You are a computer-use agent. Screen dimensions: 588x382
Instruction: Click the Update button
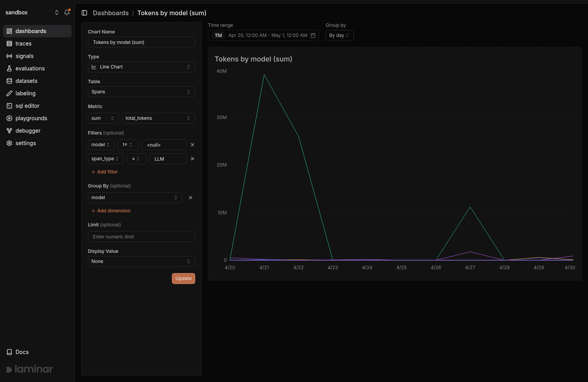(x=184, y=279)
